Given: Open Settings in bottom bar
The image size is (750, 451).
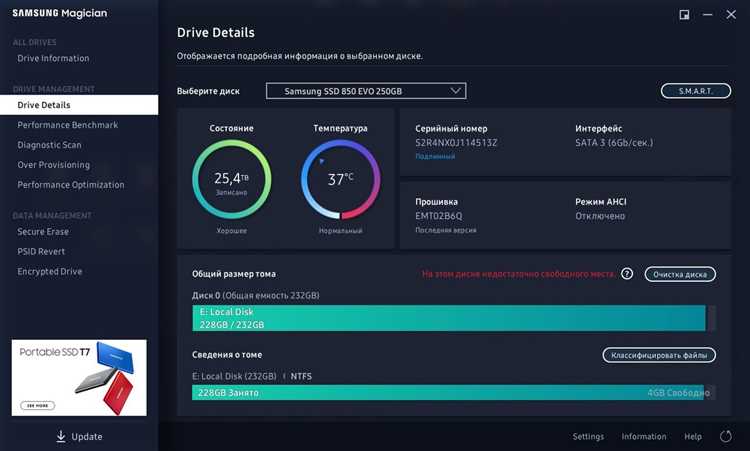Looking at the screenshot, I should [588, 436].
